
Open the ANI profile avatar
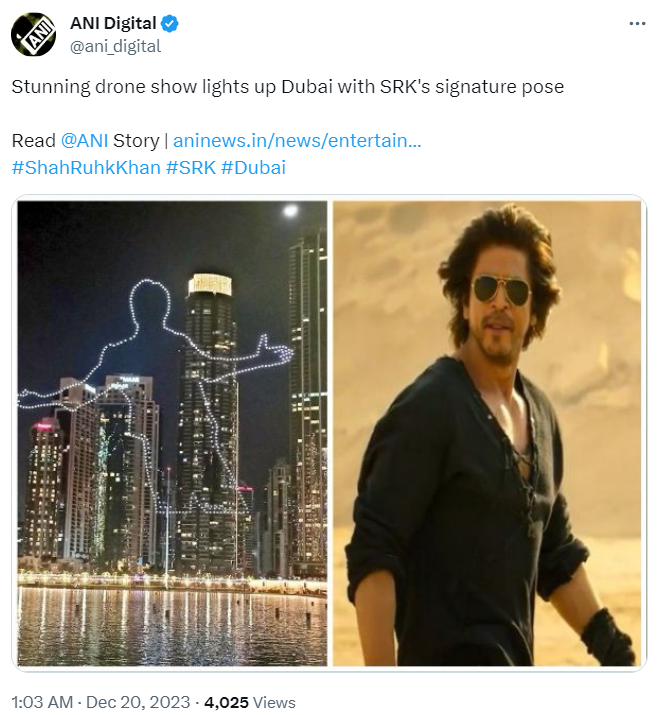pos(33,35)
